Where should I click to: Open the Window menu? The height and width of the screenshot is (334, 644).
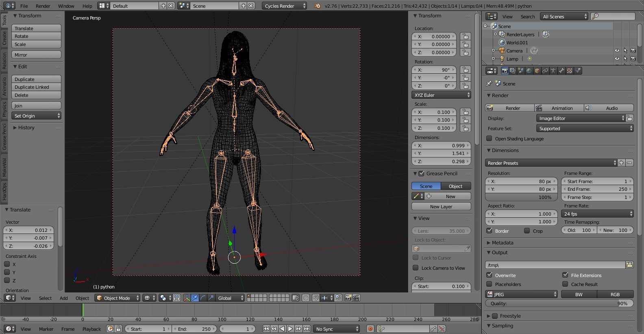tap(66, 6)
